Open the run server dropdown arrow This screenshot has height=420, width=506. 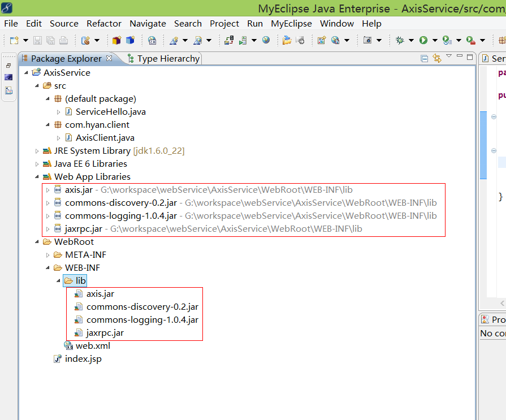pyautogui.click(x=254, y=40)
